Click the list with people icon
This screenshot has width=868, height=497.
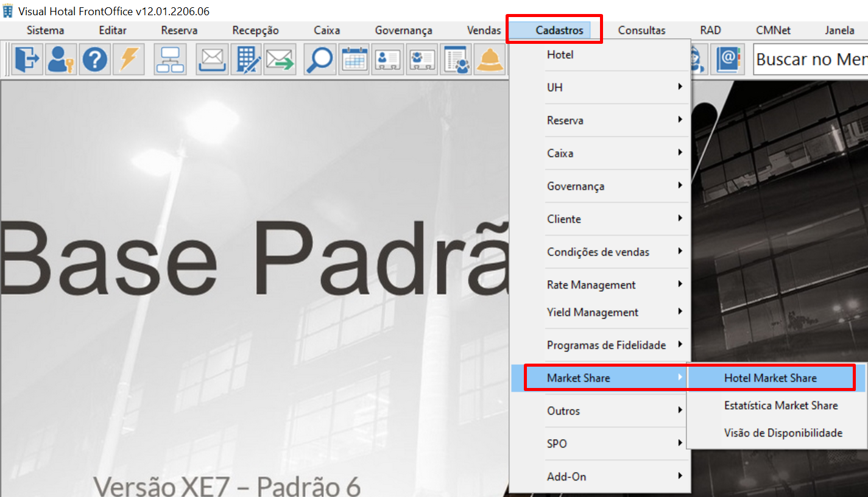[456, 60]
